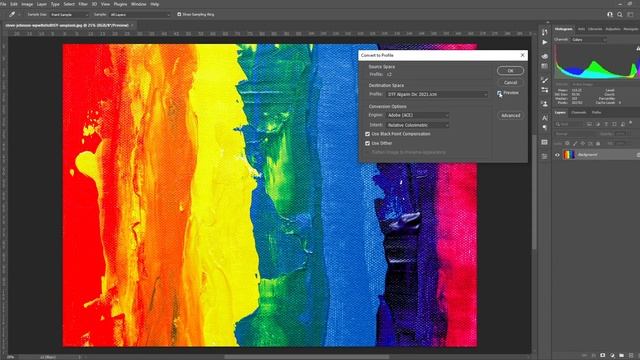Click the filter shape layers icon
Screen dimensions: 640x360
pyautogui.click(x=614, y=124)
